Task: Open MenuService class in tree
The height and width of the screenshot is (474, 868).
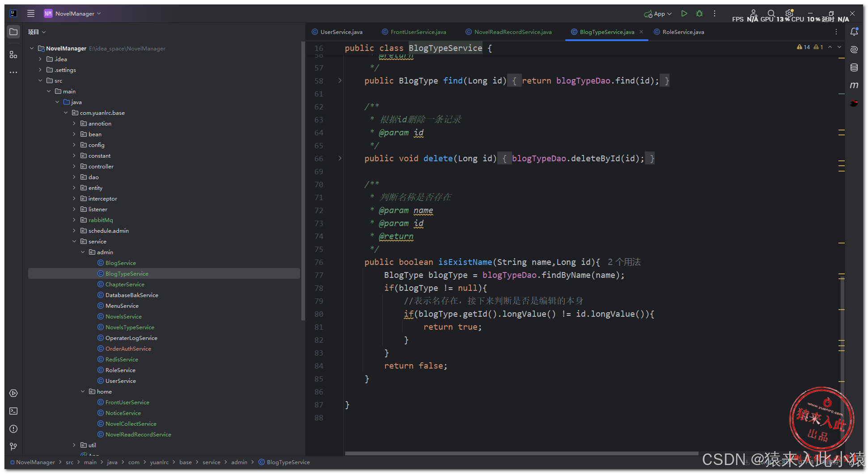Action: pos(122,306)
